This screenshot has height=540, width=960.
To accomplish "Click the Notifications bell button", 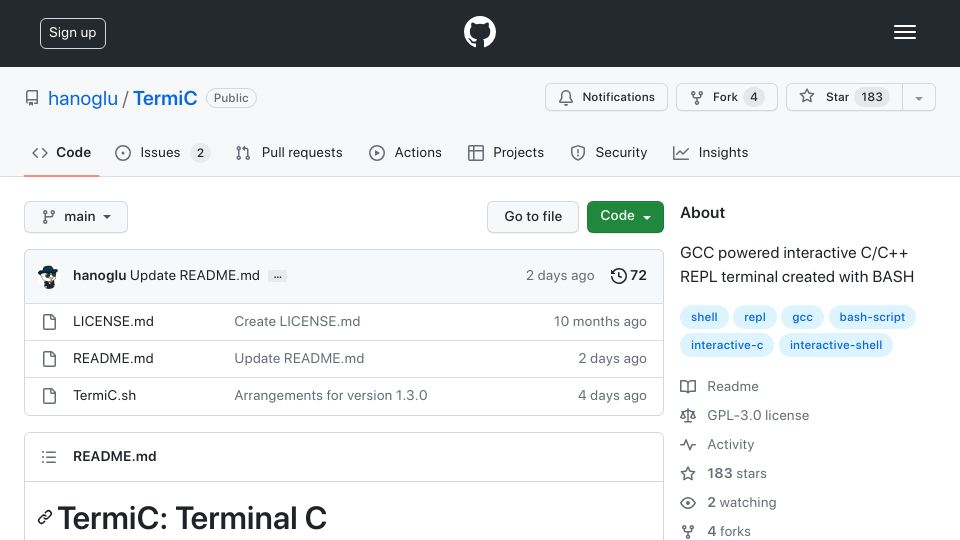I will (x=606, y=97).
